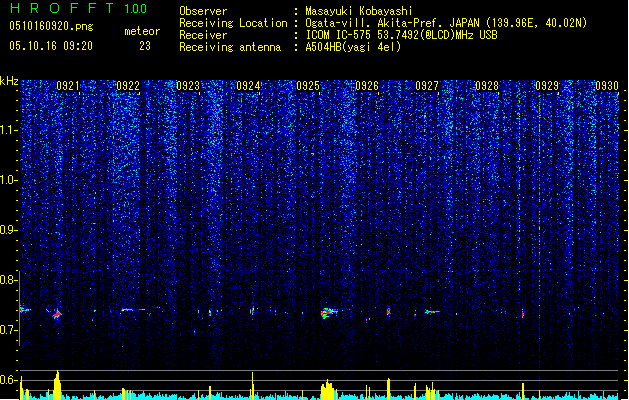Viewport: 629px width, 400px height.
Task: Click the strong meteor echo just before 0921
Action: point(57,314)
